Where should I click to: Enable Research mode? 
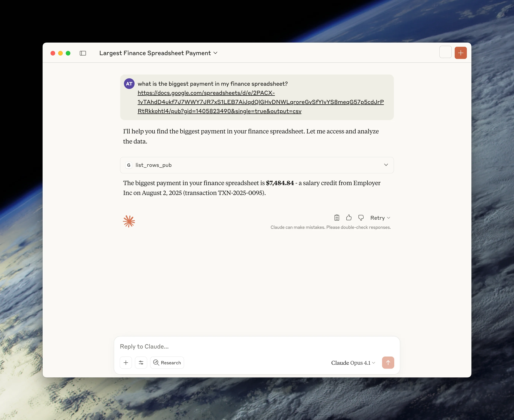pyautogui.click(x=167, y=362)
